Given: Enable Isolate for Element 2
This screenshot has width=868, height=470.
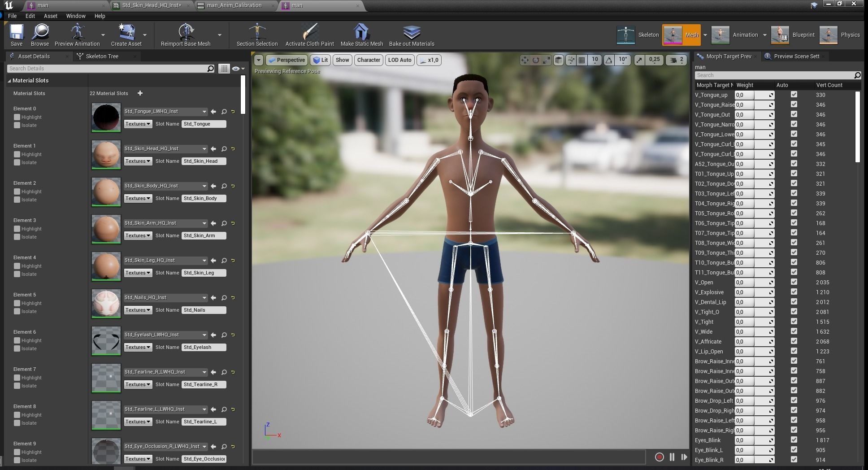Looking at the screenshot, I should click(17, 200).
